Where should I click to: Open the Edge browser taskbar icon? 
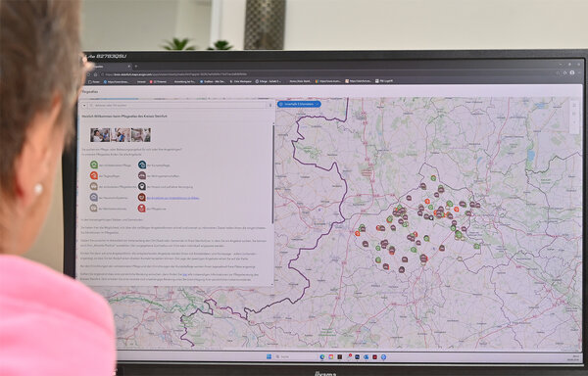[322, 356]
